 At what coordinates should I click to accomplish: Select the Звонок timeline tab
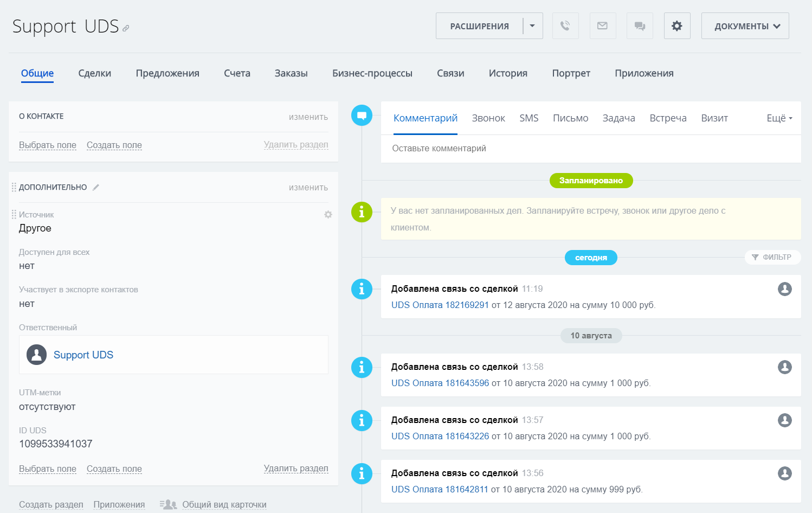pyautogui.click(x=488, y=118)
